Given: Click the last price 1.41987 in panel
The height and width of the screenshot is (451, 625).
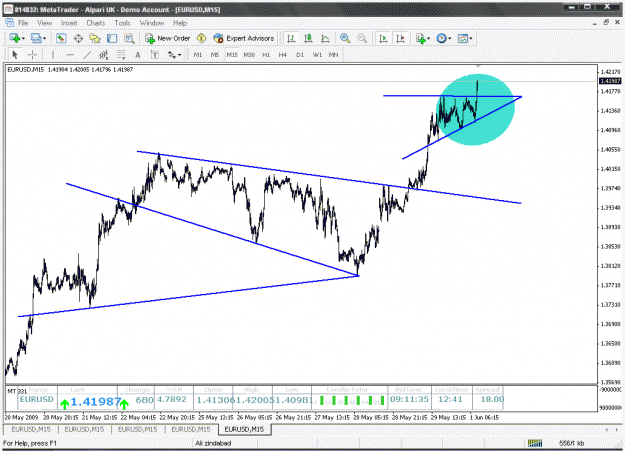Looking at the screenshot, I should click(x=96, y=402).
